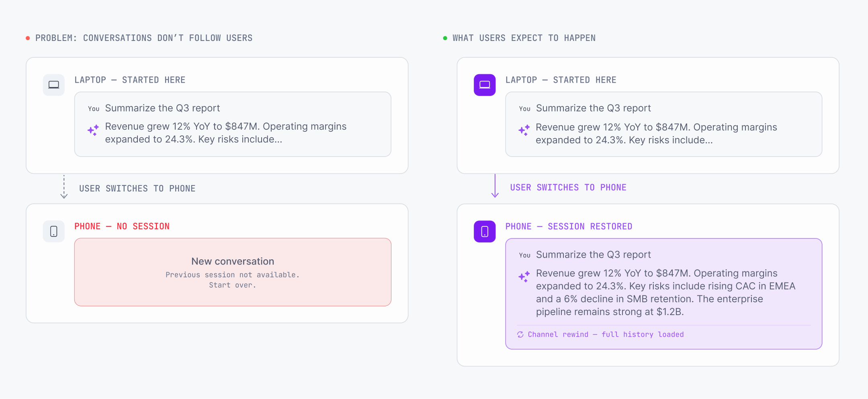868x399 pixels.
Task: Click the rewind sync icon near Channel rewind
Action: coord(520,334)
